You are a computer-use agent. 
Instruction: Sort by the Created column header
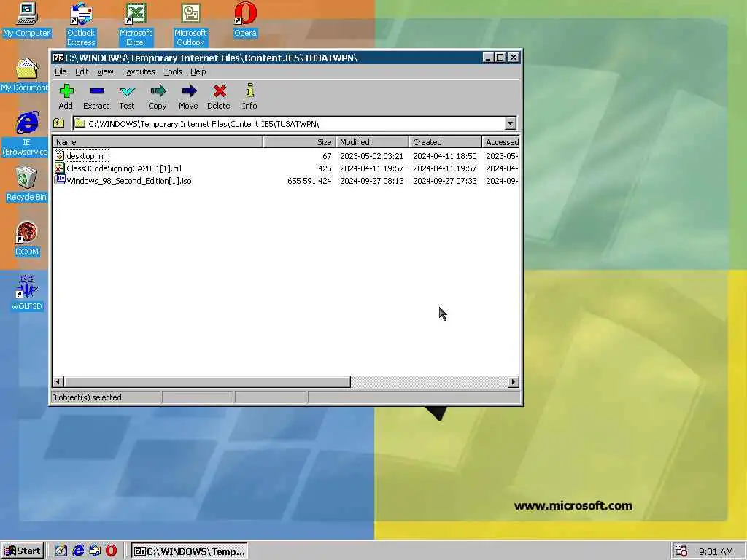click(446, 142)
